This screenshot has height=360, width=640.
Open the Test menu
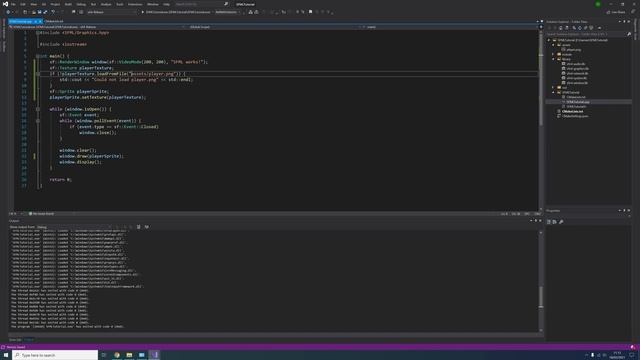[93, 4]
